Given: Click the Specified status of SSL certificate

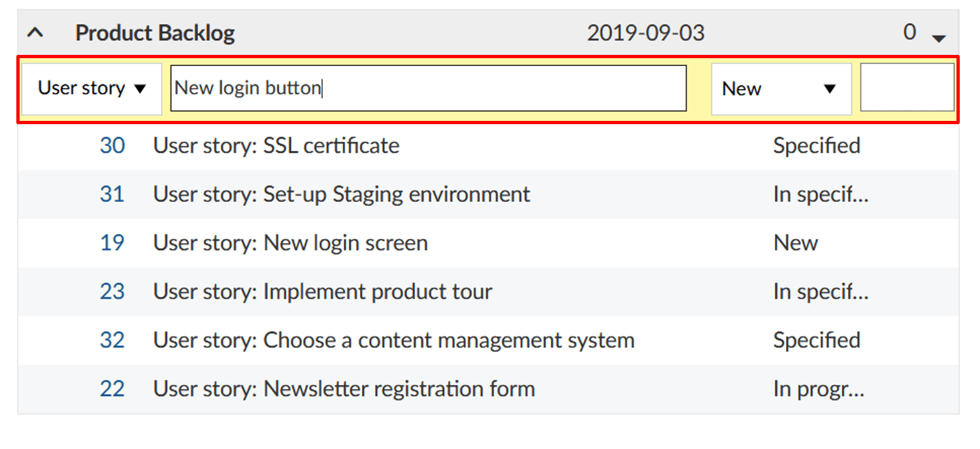Looking at the screenshot, I should coord(817,145).
